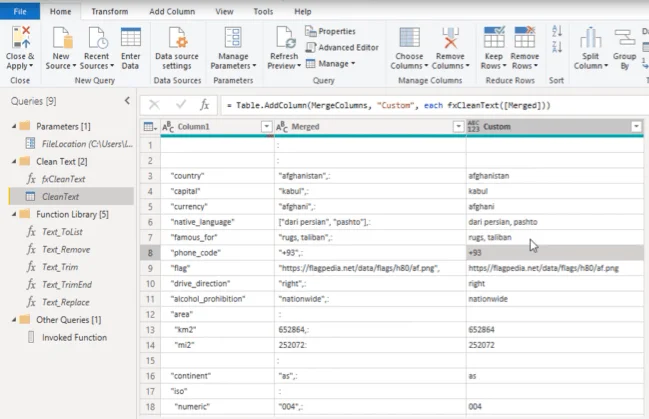
Task: Collapse the Clean Text [2] folder
Action: [14, 161]
